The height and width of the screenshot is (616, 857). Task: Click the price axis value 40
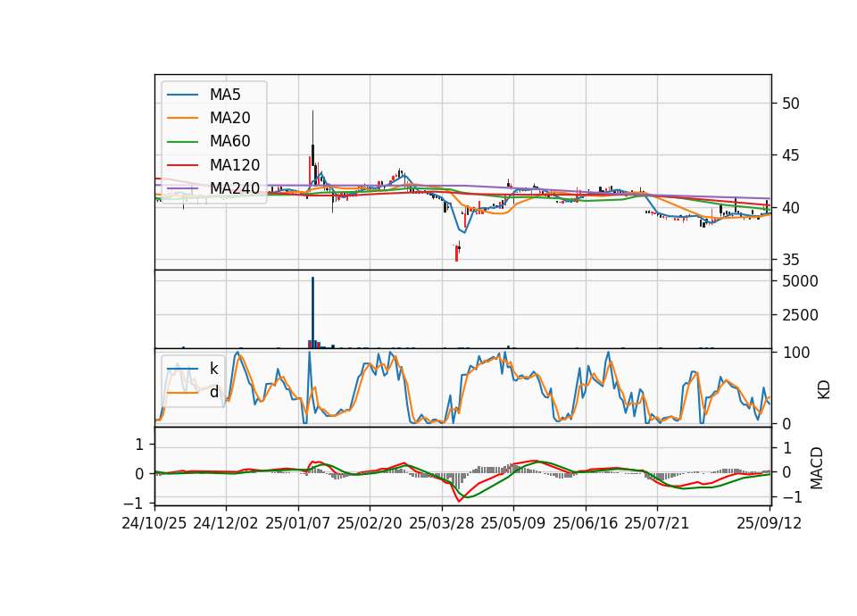(x=790, y=208)
